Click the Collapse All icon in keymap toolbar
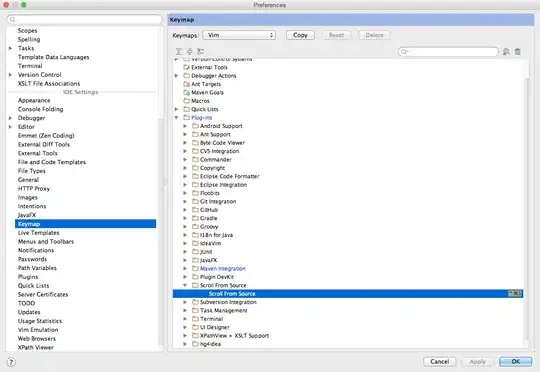540x372 pixels. (x=189, y=52)
